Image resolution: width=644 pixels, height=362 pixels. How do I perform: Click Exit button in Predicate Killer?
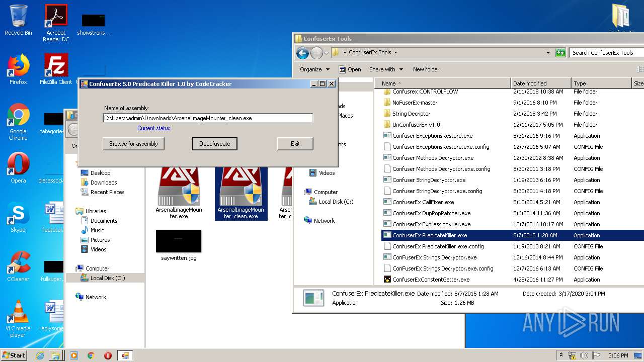tap(295, 144)
